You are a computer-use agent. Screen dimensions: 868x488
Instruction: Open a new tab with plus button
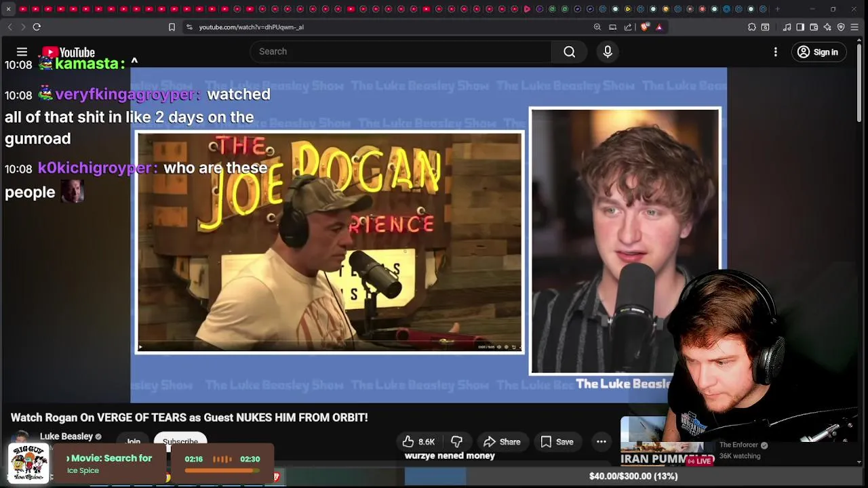pyautogui.click(x=777, y=9)
